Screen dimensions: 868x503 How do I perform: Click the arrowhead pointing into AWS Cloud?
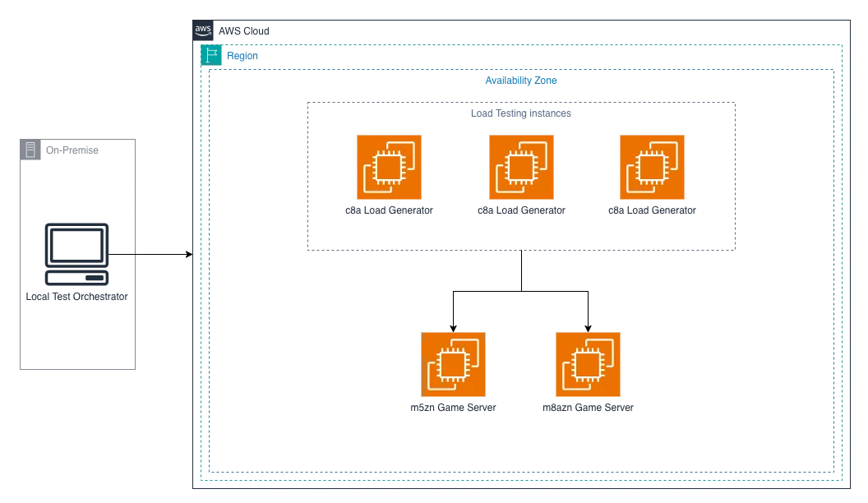point(189,255)
